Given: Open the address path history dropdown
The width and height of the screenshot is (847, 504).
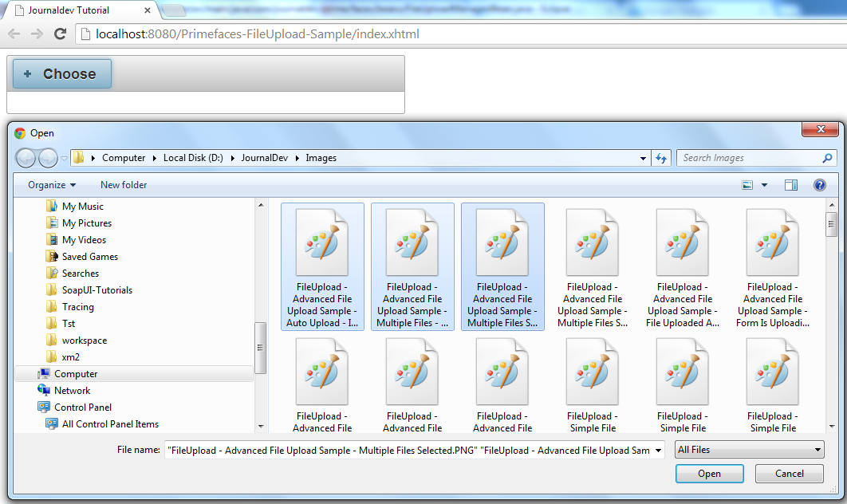Looking at the screenshot, I should (x=643, y=158).
